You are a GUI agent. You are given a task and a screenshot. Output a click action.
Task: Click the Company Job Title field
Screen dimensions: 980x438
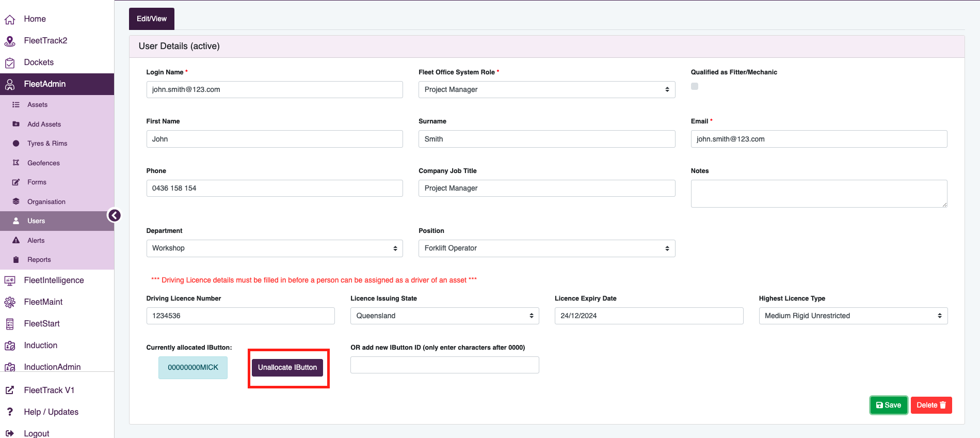coord(547,188)
